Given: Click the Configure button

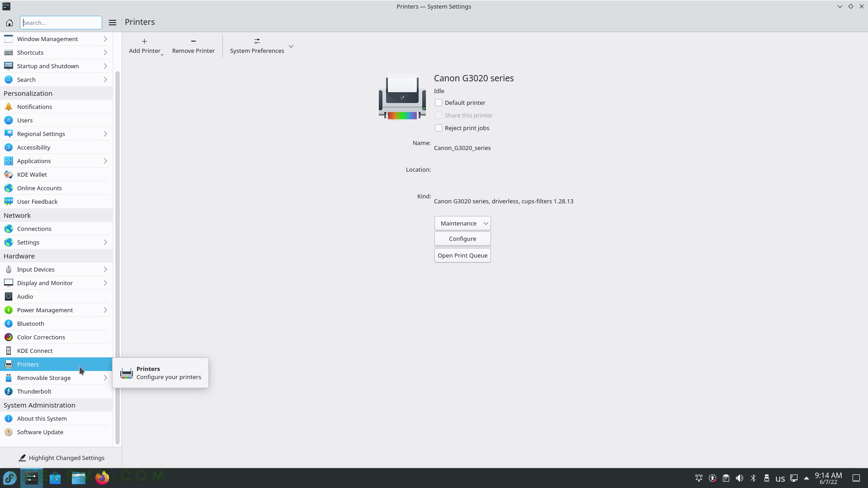Looking at the screenshot, I should [462, 239].
